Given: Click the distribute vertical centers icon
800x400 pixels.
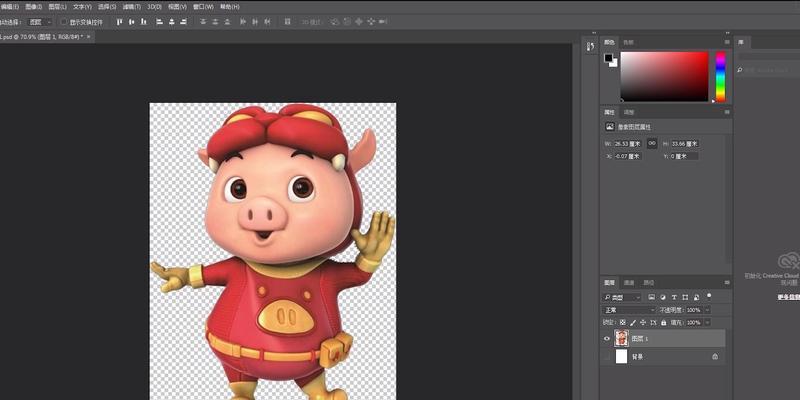Looking at the screenshot, I should tap(215, 22).
